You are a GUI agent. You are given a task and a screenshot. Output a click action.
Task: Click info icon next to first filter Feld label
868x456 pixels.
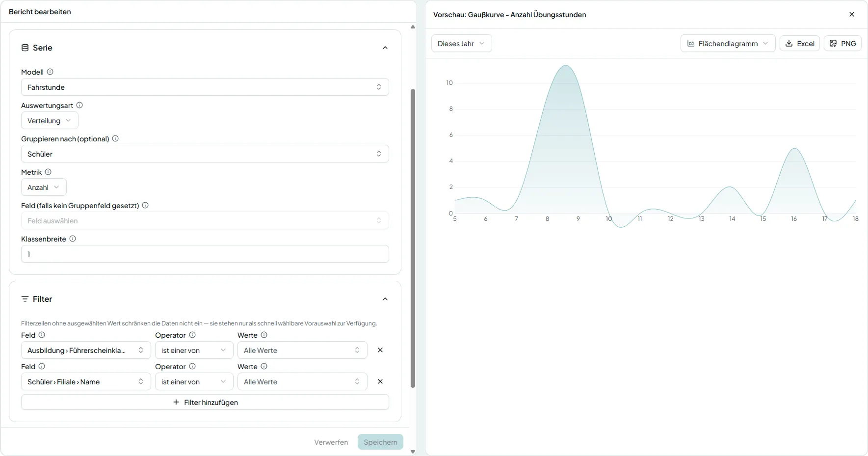tap(42, 335)
